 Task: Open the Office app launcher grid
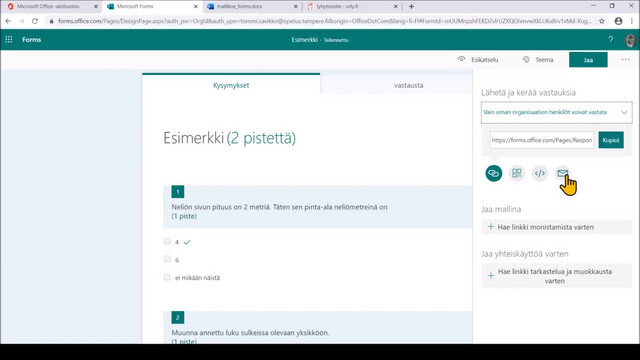[9, 40]
